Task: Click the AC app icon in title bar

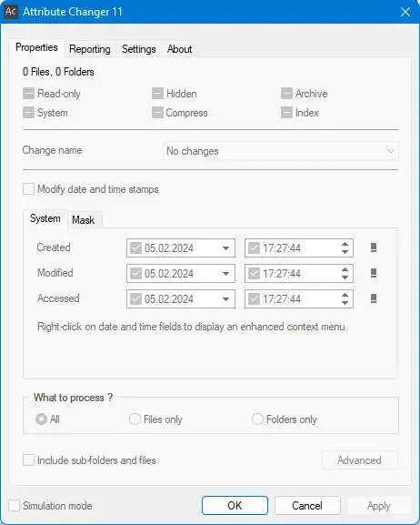Action: point(11,12)
